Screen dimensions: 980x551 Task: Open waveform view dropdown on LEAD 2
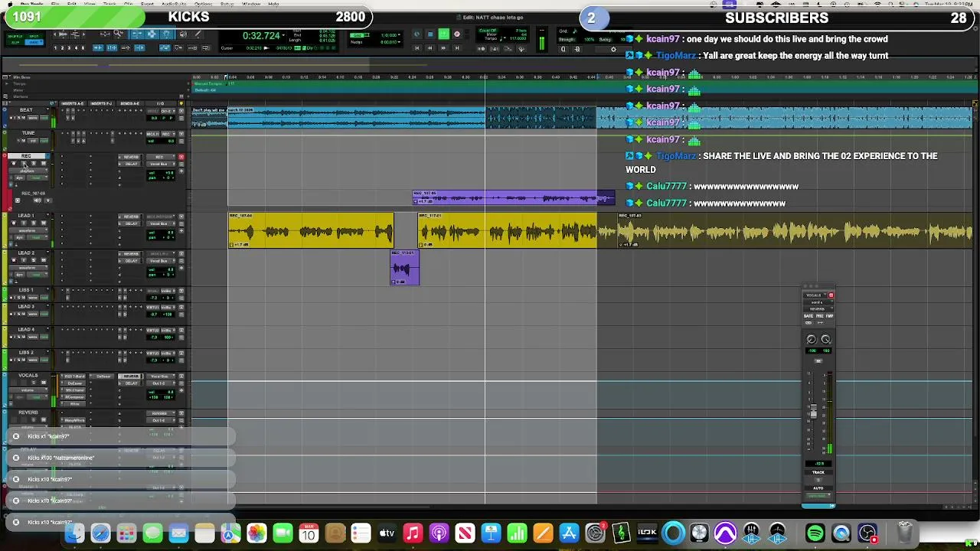click(28, 268)
